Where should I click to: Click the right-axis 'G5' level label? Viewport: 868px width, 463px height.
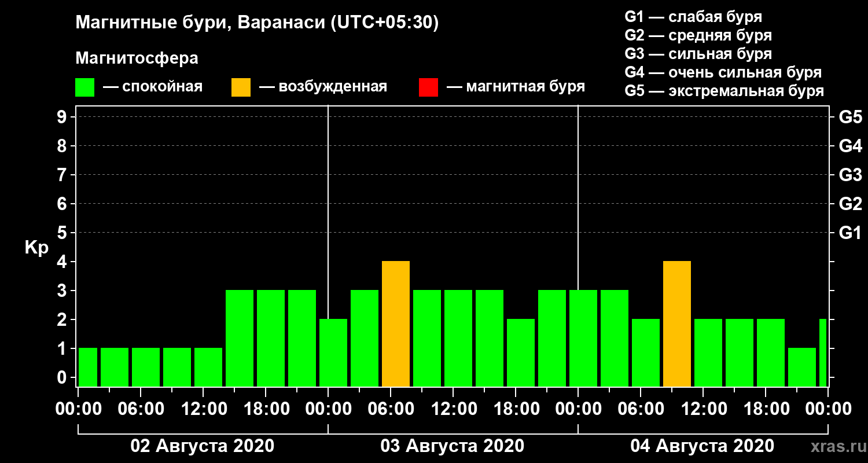point(850,117)
